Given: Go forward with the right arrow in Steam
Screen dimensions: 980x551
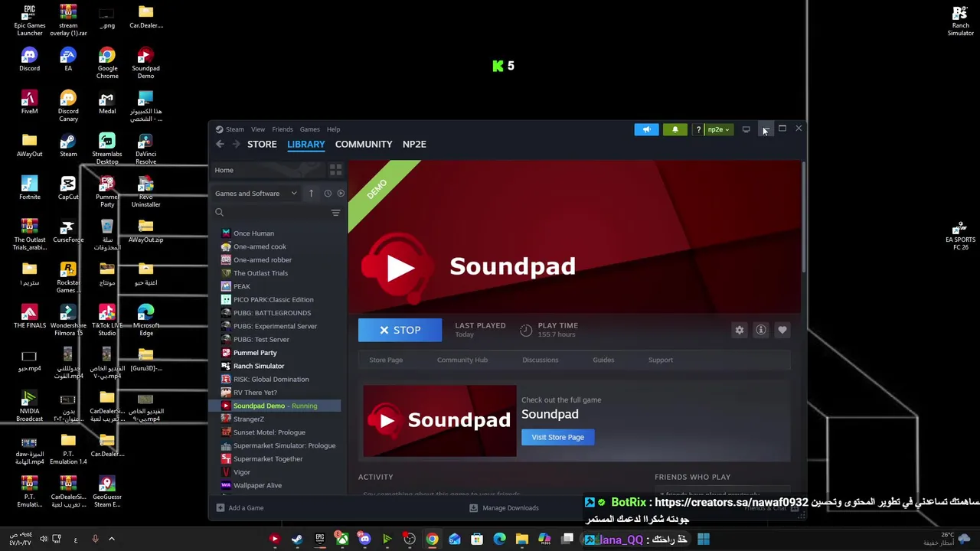Looking at the screenshot, I should coord(236,144).
